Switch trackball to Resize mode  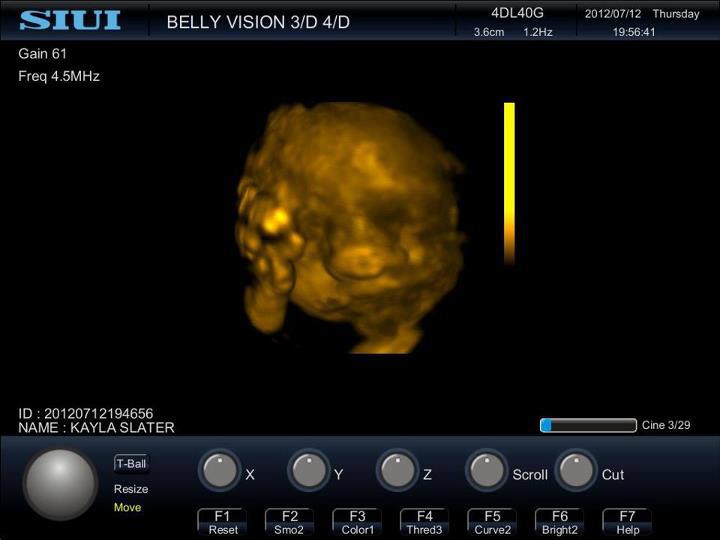[131, 489]
